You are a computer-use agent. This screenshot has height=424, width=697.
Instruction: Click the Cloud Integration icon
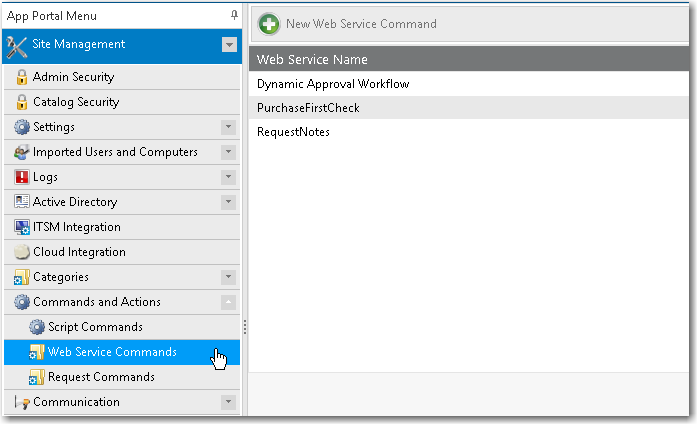coord(22,252)
